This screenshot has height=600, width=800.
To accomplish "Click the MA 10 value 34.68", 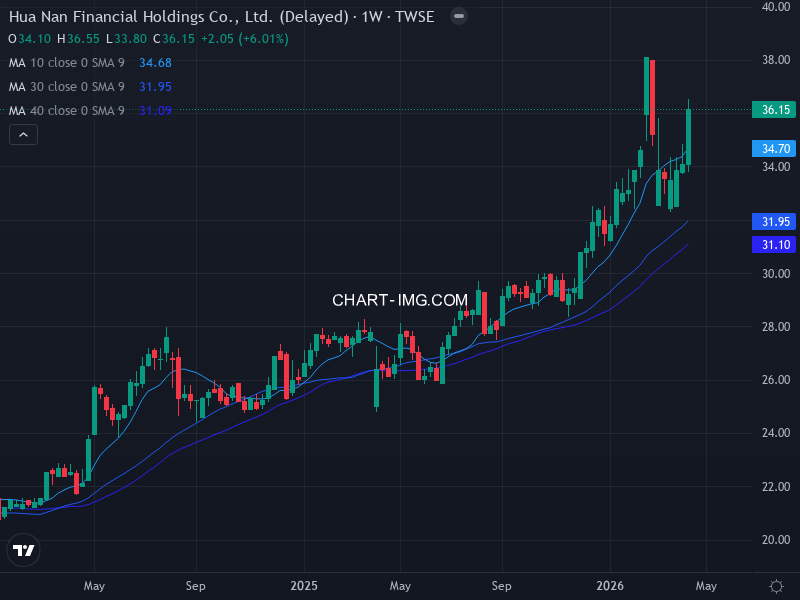I will click(155, 63).
